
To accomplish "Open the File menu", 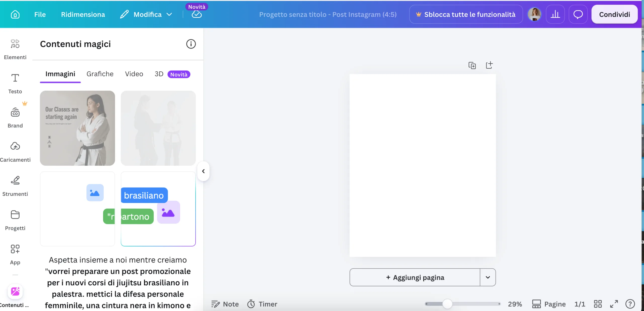I will point(40,14).
